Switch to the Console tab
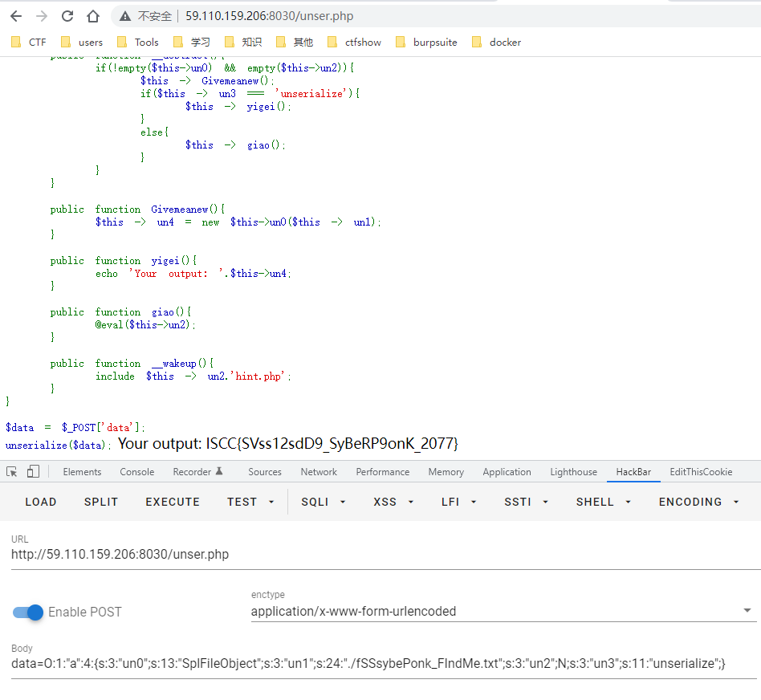This screenshot has height=700, width=761. (x=136, y=472)
